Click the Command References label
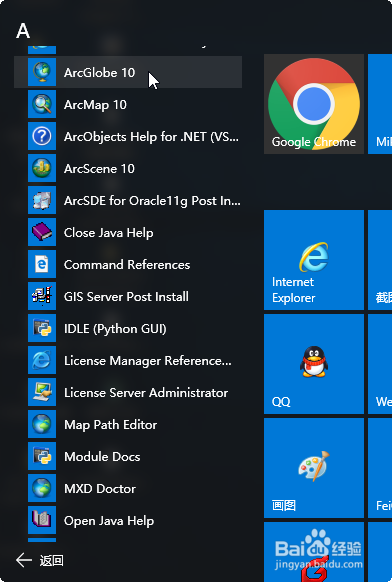The height and width of the screenshot is (582, 392). pos(127,265)
